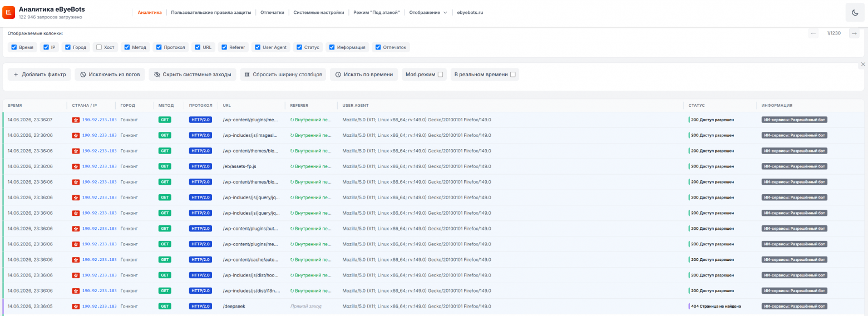Viewport: 868px width, 316px height.
Task: Click /wp-content/plugins/aut... URL cell
Action: pyautogui.click(x=250, y=229)
